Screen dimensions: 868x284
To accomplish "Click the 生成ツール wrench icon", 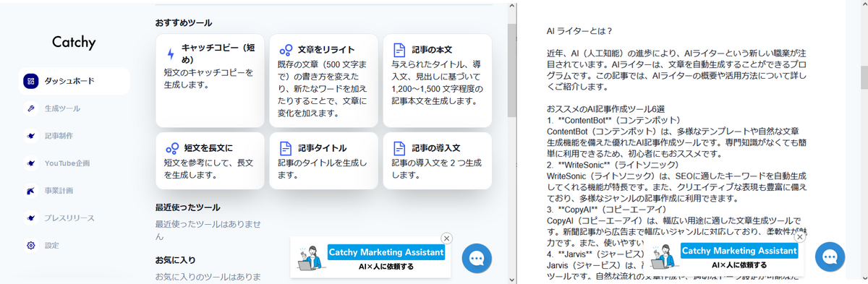I will [30, 108].
